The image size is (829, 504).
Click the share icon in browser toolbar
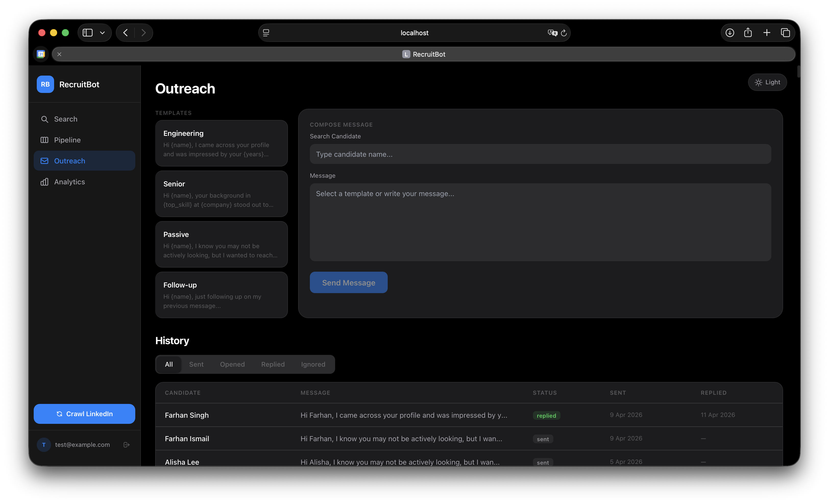point(748,33)
